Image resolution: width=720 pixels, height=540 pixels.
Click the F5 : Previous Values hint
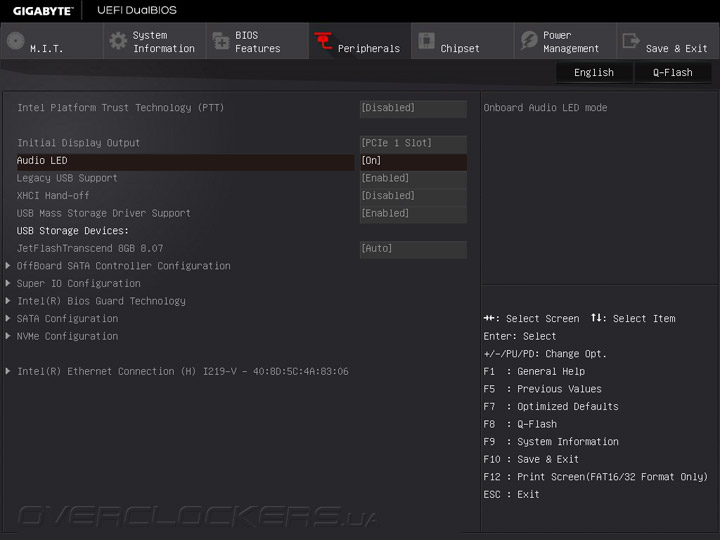pyautogui.click(x=542, y=389)
